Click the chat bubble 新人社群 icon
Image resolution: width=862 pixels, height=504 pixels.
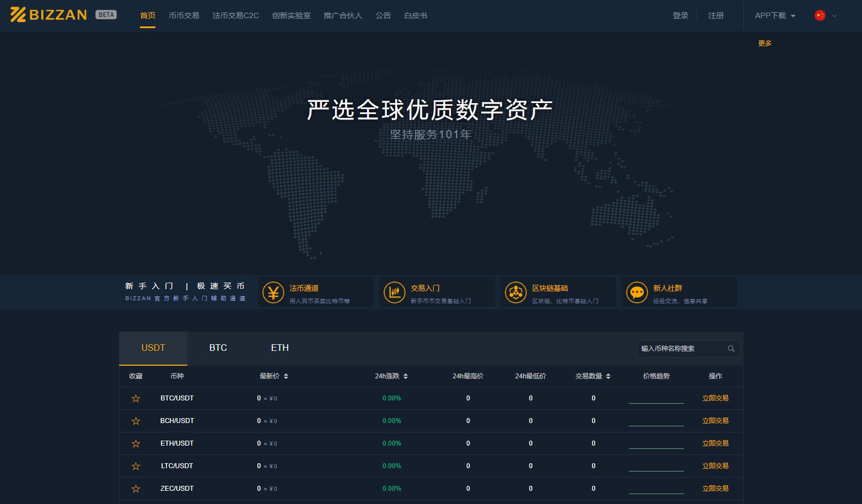coord(637,292)
